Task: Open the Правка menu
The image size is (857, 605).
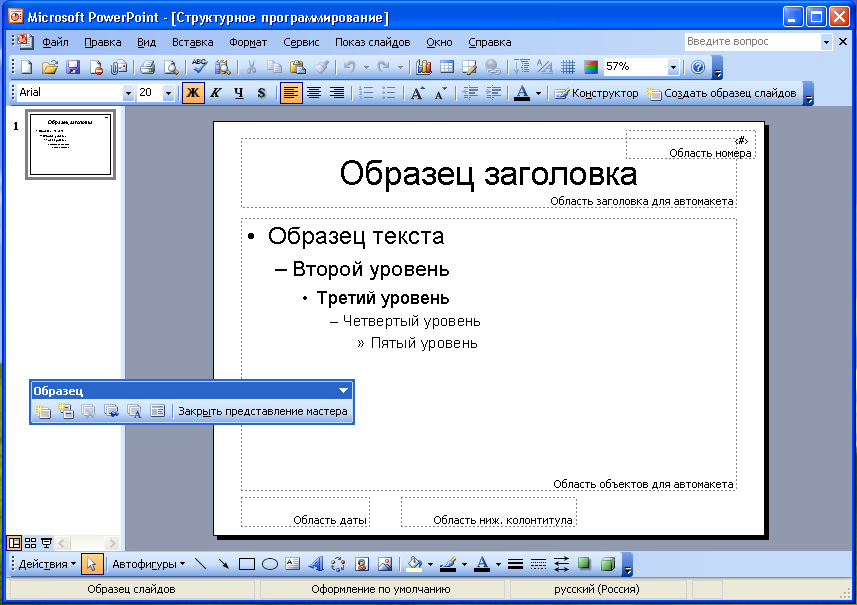Action: click(103, 42)
